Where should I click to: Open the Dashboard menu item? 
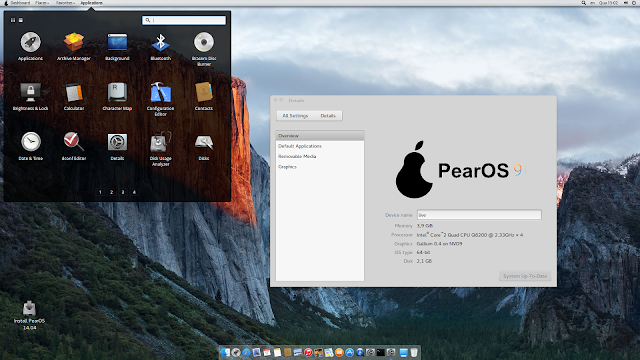coord(20,3)
